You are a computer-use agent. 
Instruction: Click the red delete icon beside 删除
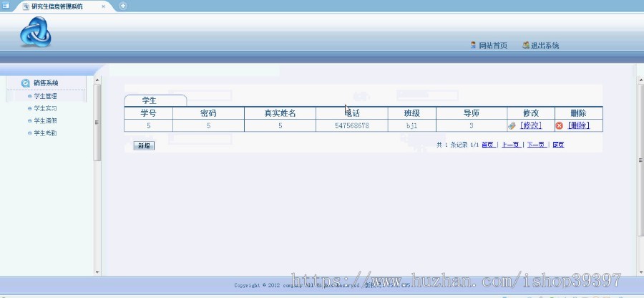[x=559, y=126]
